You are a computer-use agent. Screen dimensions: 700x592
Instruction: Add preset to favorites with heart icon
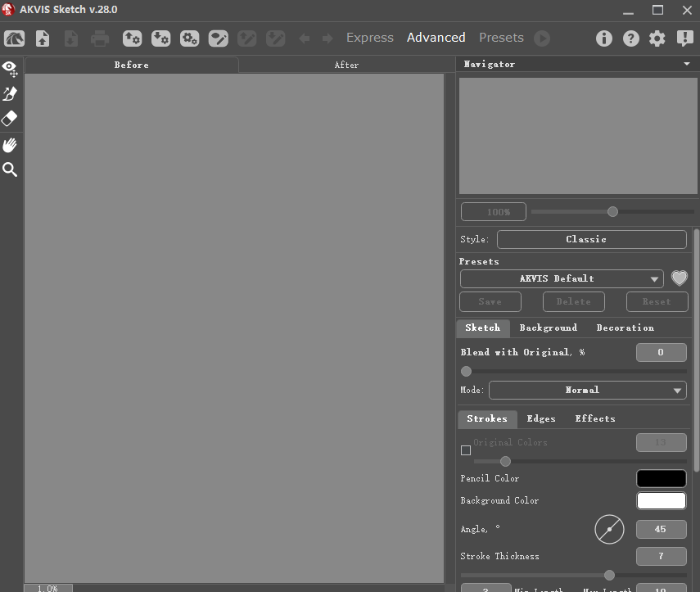[x=679, y=278]
